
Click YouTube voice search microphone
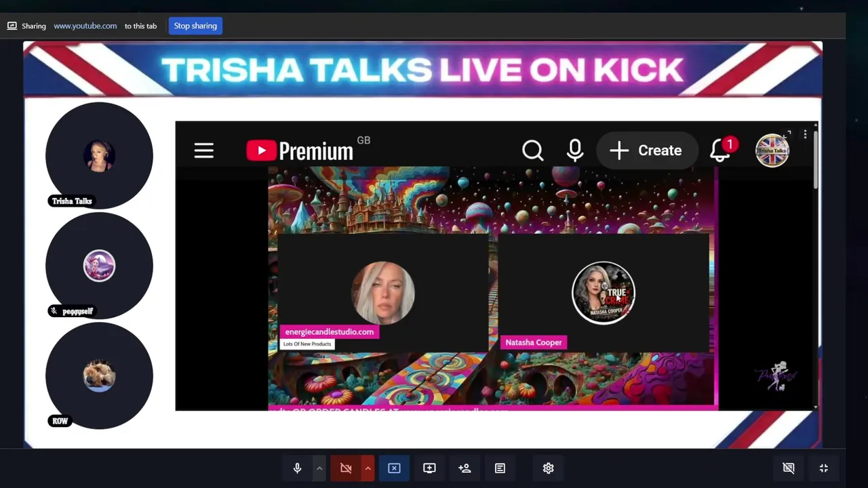click(575, 150)
